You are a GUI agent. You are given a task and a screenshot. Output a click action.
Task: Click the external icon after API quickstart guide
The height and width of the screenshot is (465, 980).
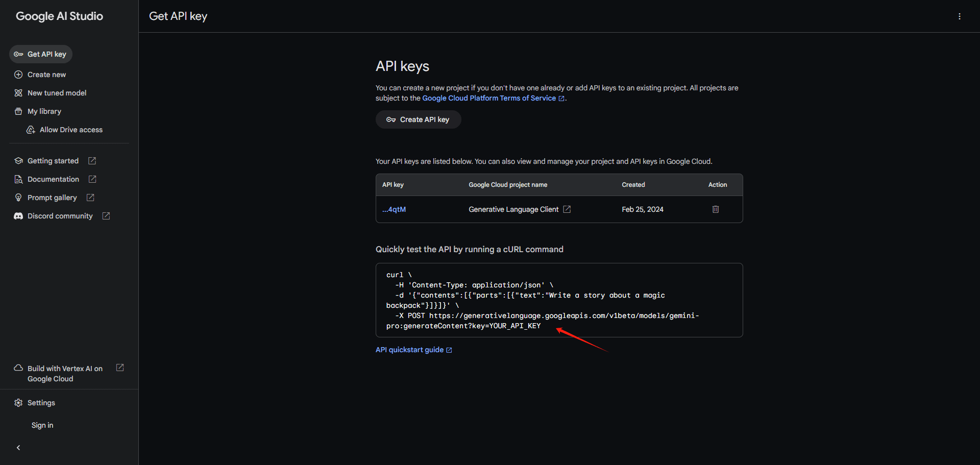coord(449,350)
